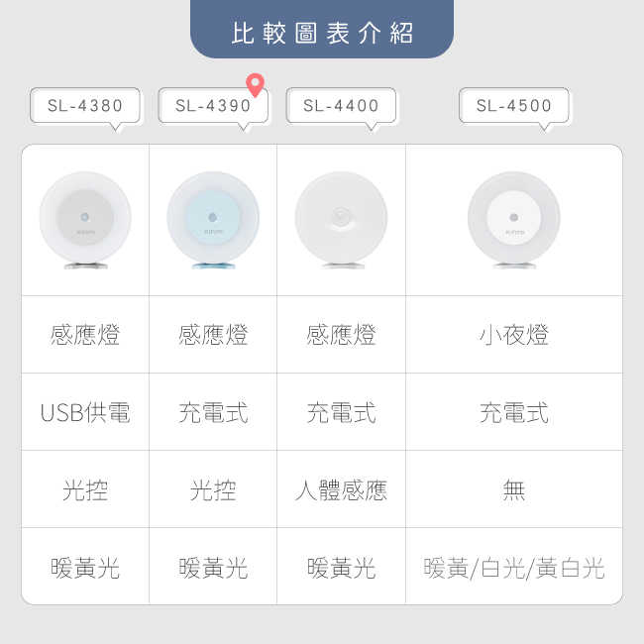644x644 pixels.
Task: Click the 暖黃/白光/黃白光 cell
Action: [x=513, y=568]
